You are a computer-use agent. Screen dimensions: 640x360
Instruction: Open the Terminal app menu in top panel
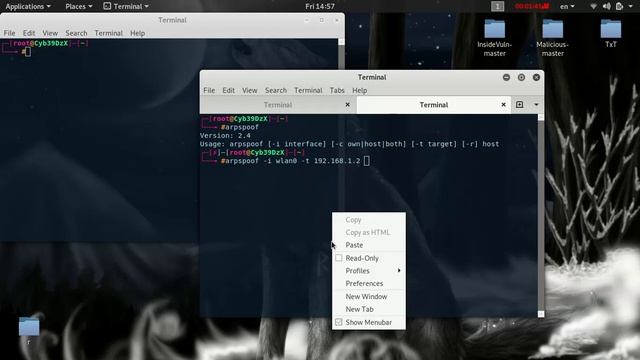[x=126, y=6]
